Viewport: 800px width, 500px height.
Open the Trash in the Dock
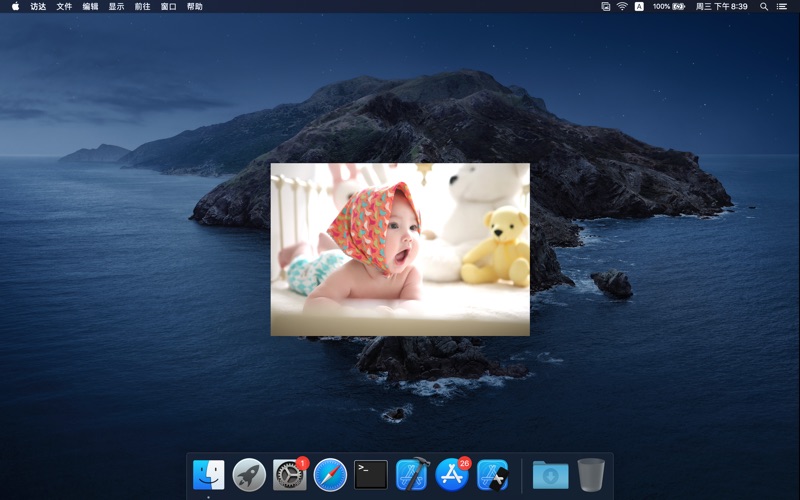click(x=591, y=475)
